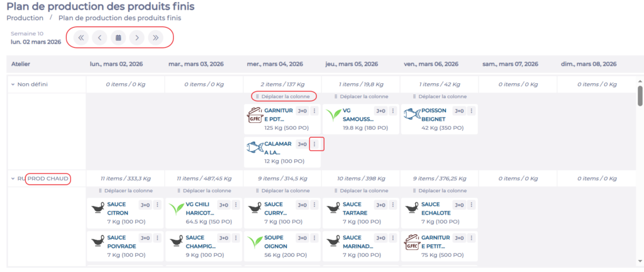Go to previous week with single left arrow
Image resolution: width=644 pixels, height=272 pixels.
coord(99,38)
